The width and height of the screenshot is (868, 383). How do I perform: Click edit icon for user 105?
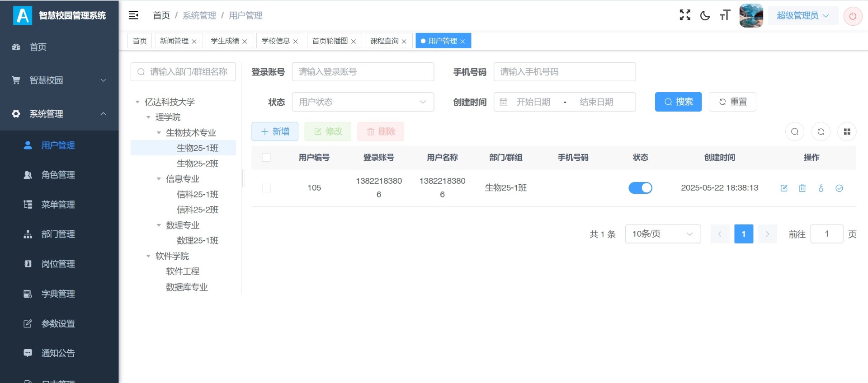(784, 188)
